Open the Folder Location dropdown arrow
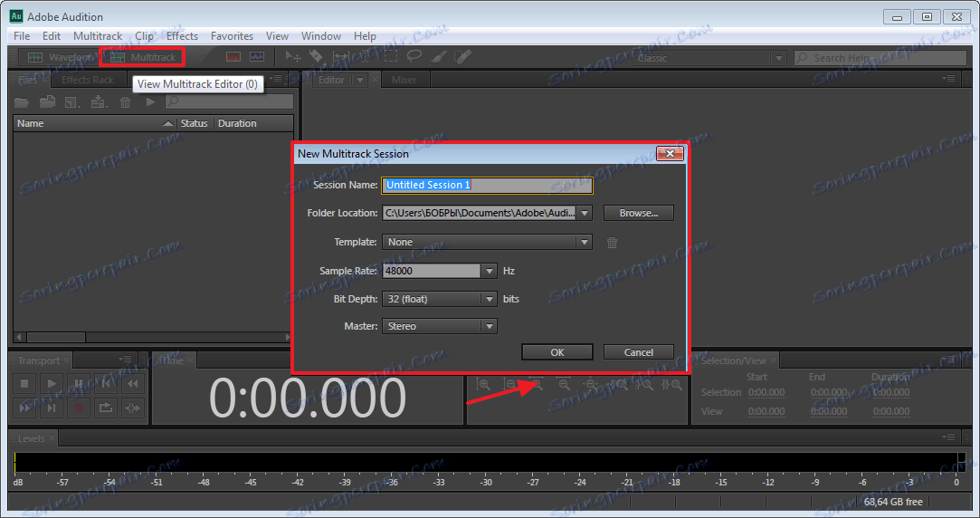Screen dimensions: 980x518 click(x=585, y=214)
